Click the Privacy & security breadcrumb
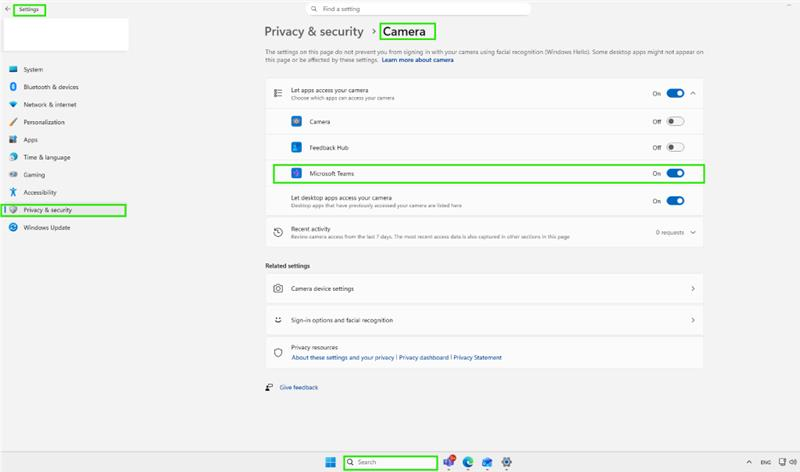Viewport: 800px width, 472px height. (314, 32)
